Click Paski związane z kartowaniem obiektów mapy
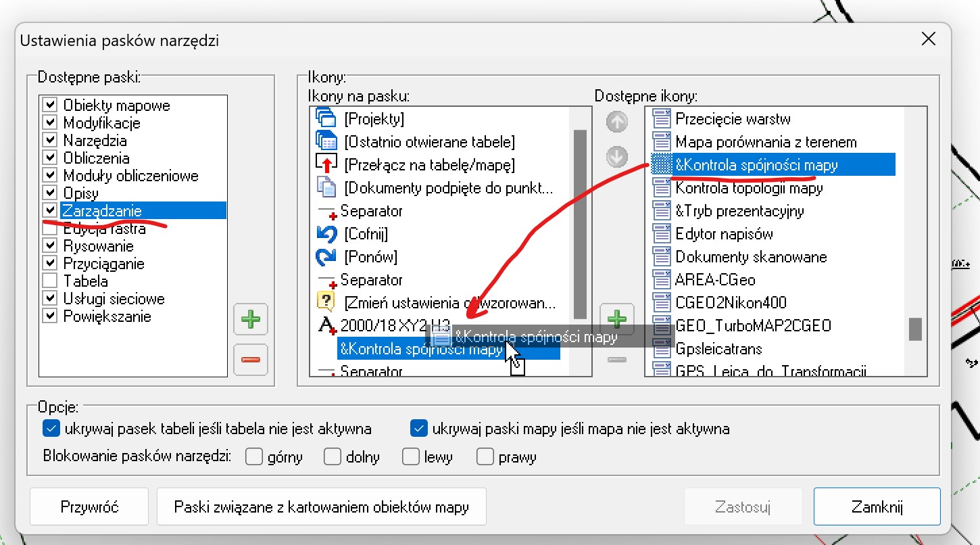 coord(322,507)
